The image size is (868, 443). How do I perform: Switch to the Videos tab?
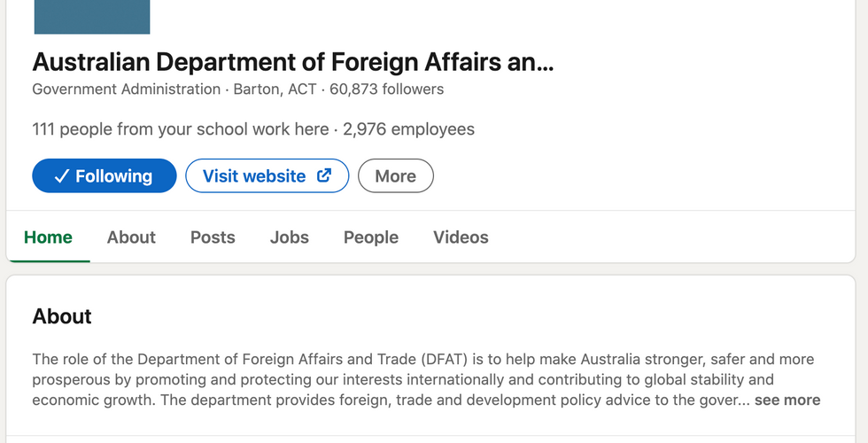(x=461, y=237)
